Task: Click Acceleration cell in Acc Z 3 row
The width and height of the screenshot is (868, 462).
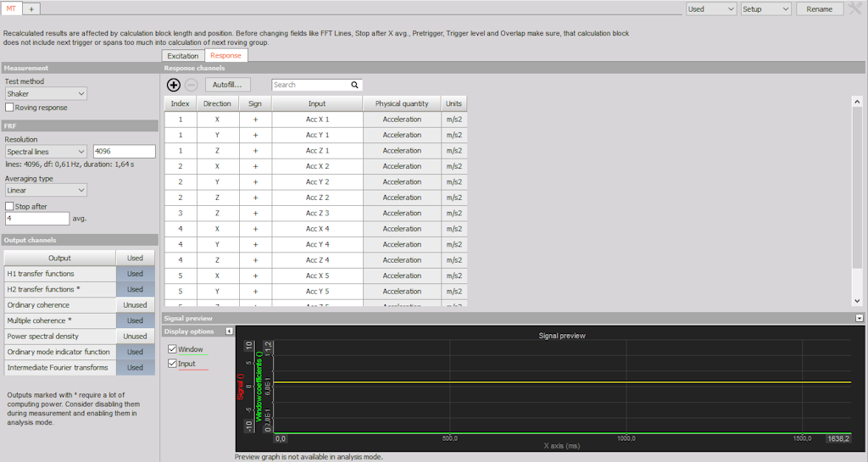Action: pos(402,213)
